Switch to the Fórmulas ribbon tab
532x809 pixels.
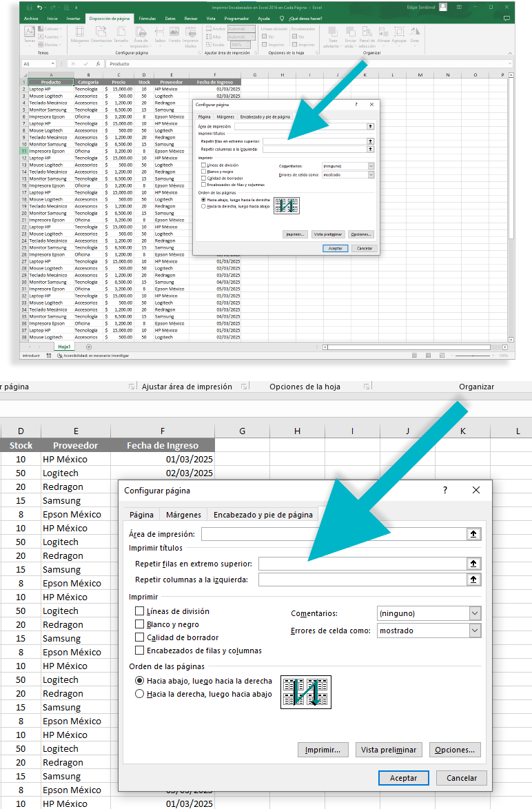[x=147, y=19]
